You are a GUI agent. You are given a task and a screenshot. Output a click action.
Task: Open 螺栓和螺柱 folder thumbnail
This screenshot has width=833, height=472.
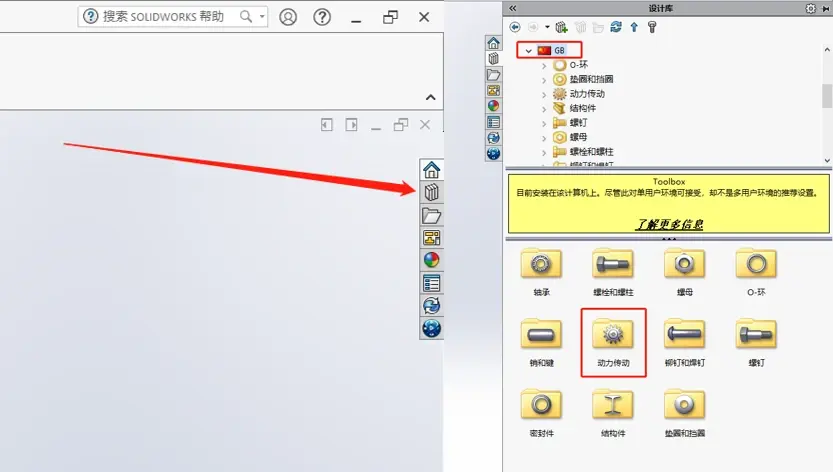tap(613, 264)
